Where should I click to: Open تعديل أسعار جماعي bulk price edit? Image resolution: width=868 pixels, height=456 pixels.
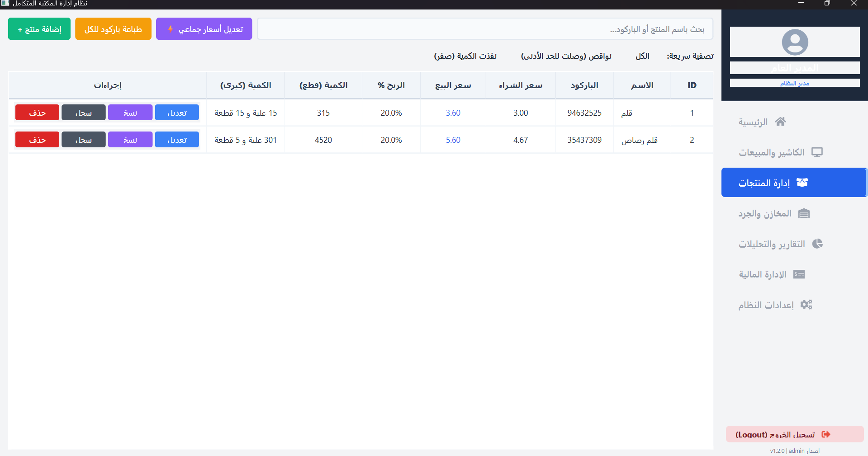pos(204,29)
